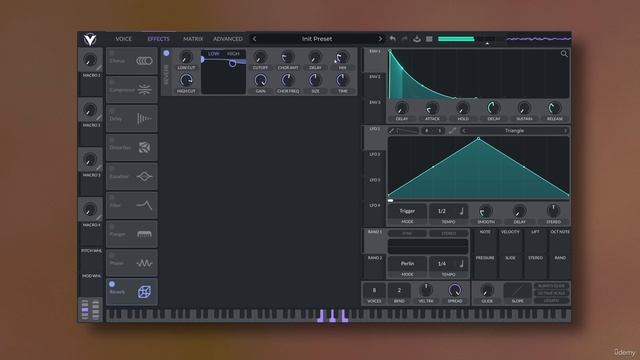
Task: Toggle the Distortion effect enable dot
Action: [x=111, y=140]
